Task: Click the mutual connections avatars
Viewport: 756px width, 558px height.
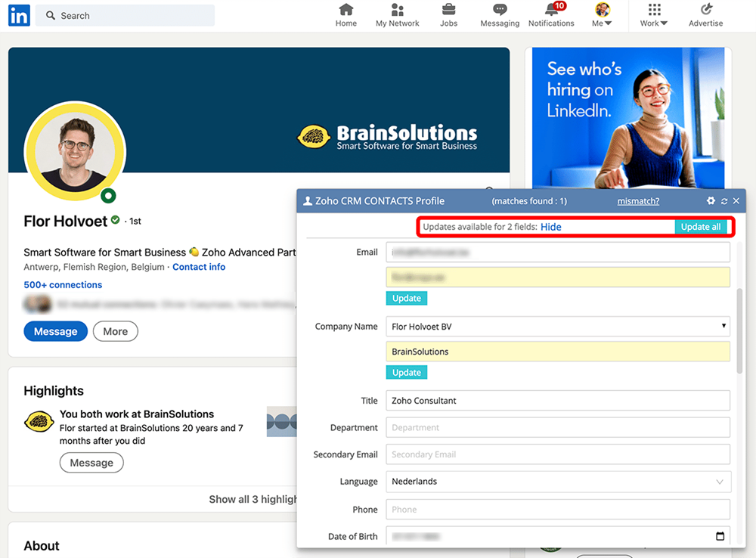Action: (x=38, y=304)
